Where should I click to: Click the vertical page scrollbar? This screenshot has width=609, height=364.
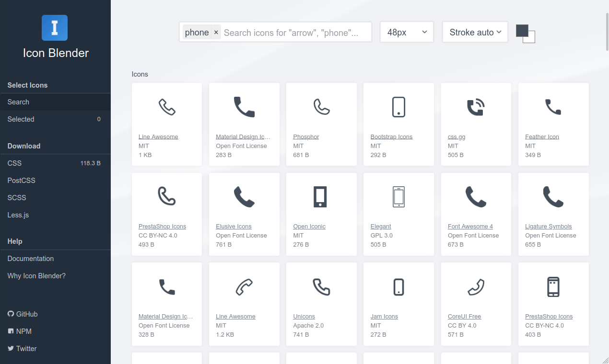607,31
